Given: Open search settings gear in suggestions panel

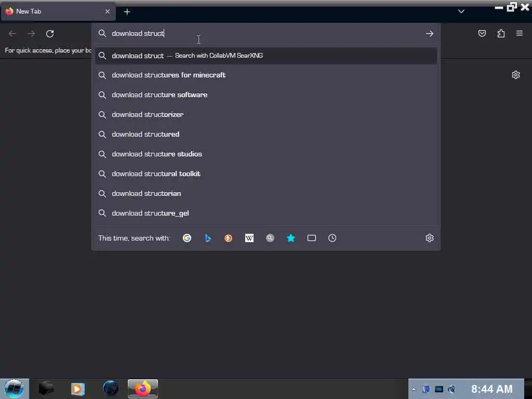Looking at the screenshot, I should pyautogui.click(x=430, y=238).
